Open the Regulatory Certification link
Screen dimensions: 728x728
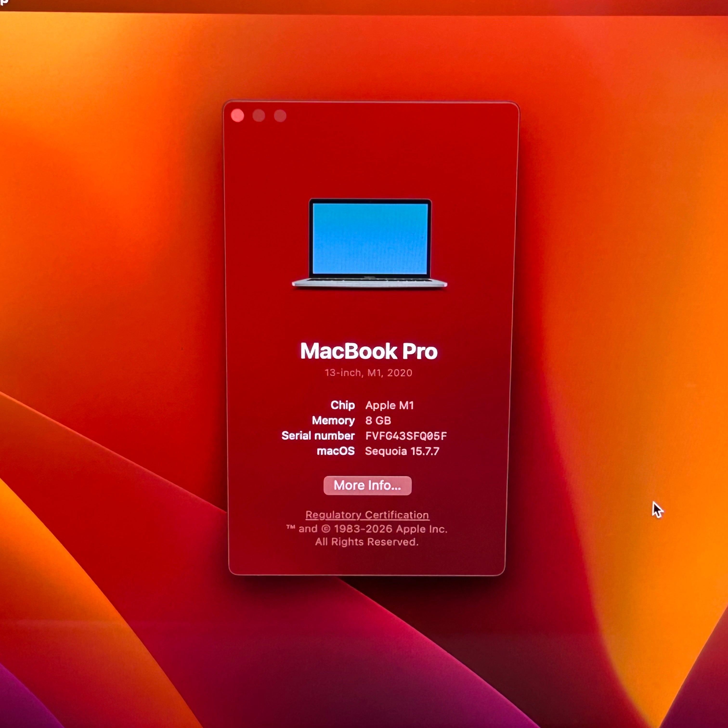[367, 515]
